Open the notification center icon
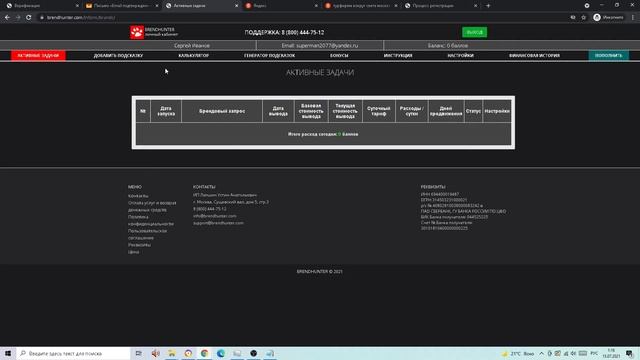Viewport: 640px width, 360px height. point(629,353)
